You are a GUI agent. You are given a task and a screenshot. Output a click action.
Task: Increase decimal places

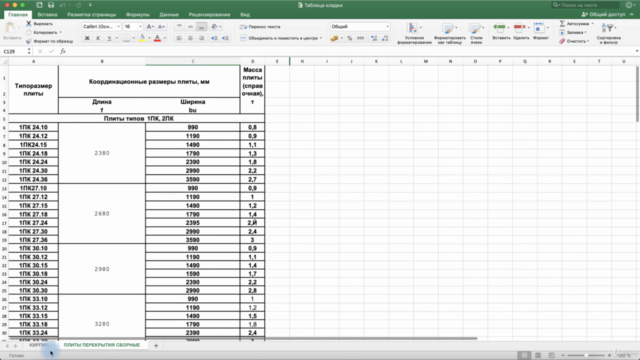[x=373, y=38]
